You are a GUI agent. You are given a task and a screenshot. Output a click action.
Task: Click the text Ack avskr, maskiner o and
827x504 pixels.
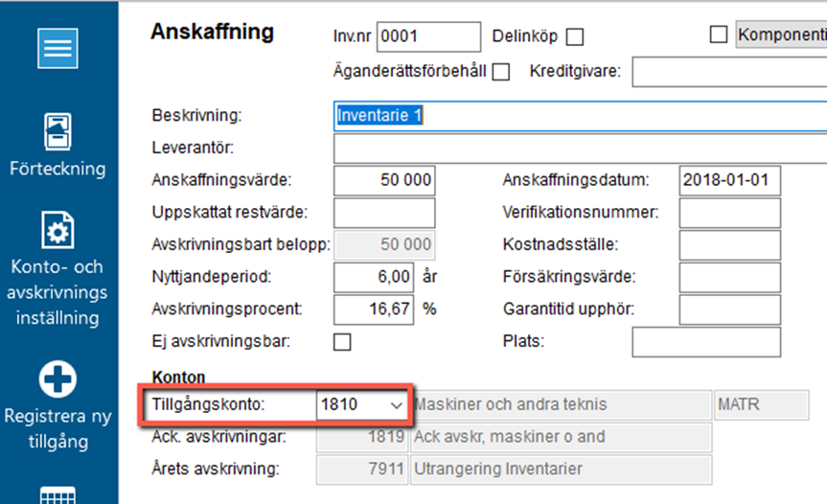510,437
